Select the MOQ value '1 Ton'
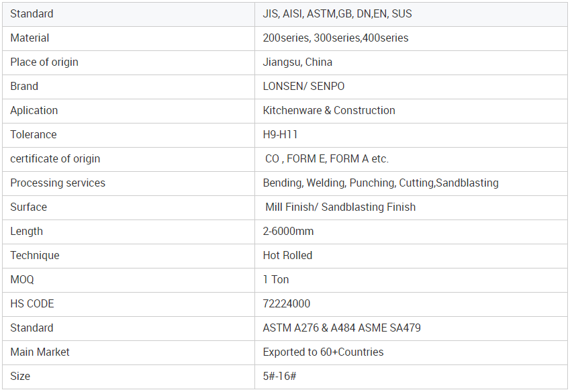Image resolution: width=572 pixels, height=392 pixels. tap(276, 280)
